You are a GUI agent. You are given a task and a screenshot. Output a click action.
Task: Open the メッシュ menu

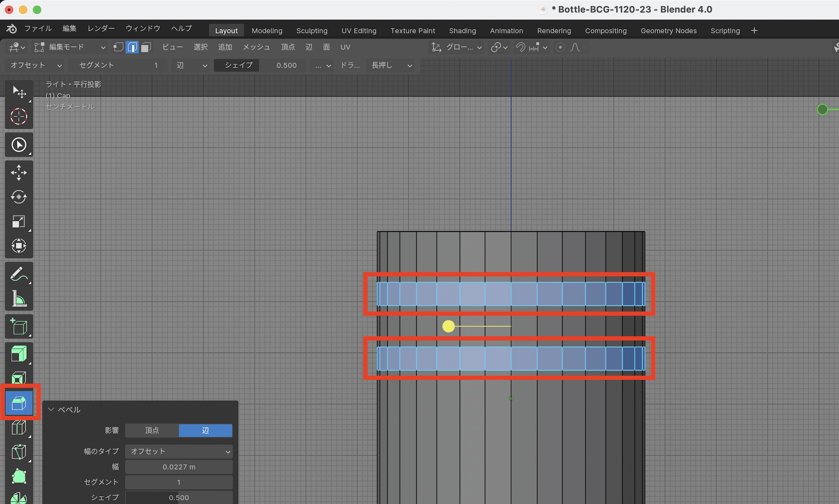click(x=256, y=47)
